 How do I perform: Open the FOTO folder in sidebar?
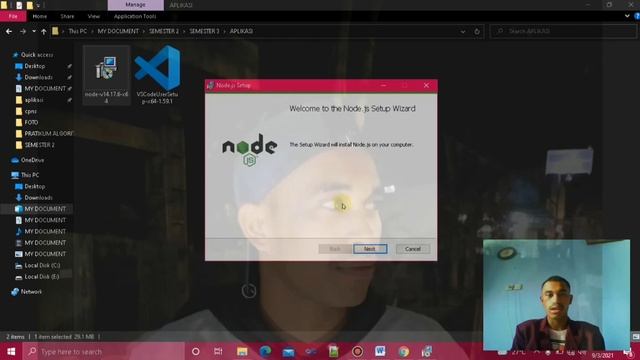31,122
